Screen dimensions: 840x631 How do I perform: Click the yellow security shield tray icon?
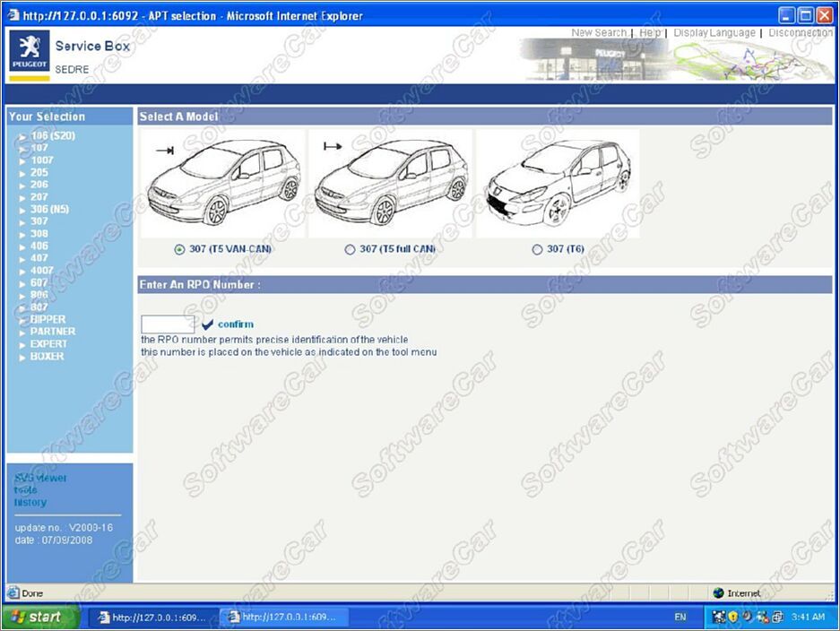(732, 617)
